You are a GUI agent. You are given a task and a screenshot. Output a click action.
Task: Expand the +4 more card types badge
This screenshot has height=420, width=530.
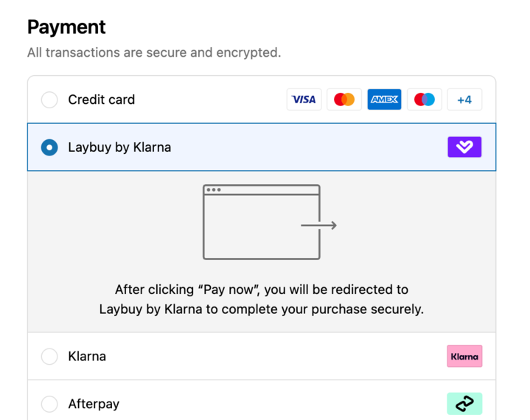(x=464, y=99)
